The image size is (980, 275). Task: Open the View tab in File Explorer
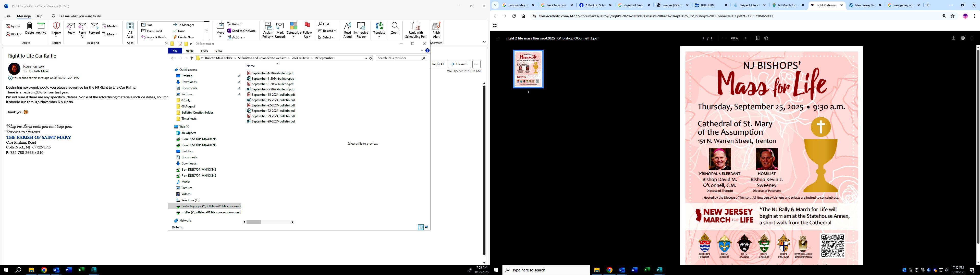tap(219, 50)
